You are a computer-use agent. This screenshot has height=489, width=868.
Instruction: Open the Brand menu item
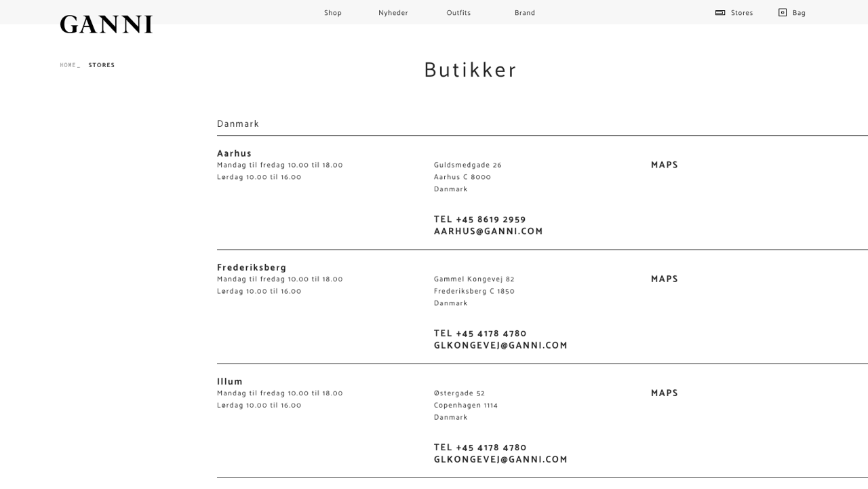525,13
